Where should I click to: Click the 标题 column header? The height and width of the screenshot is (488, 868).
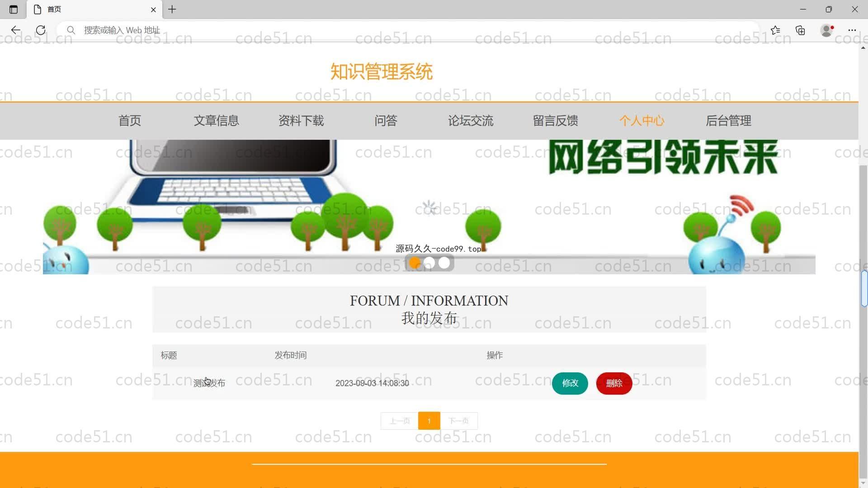169,356
